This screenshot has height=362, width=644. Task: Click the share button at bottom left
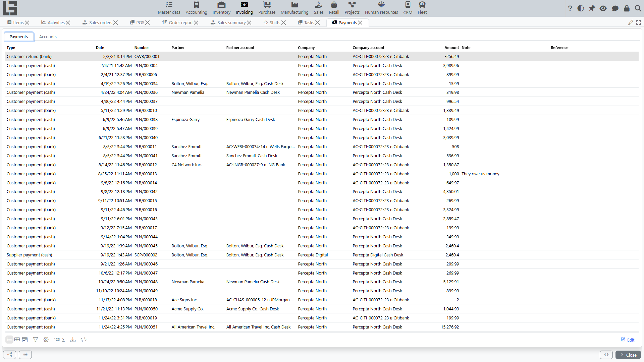coord(10,355)
